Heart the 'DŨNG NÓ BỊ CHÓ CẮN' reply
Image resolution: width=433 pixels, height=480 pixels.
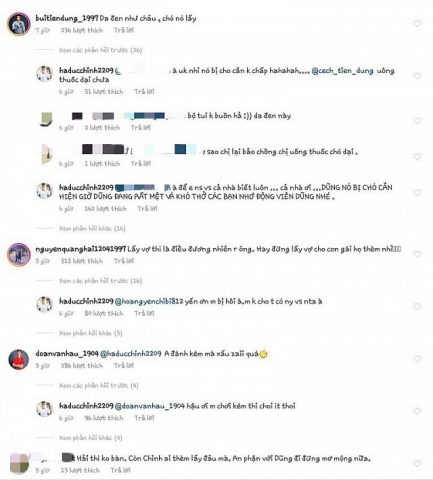click(x=417, y=193)
